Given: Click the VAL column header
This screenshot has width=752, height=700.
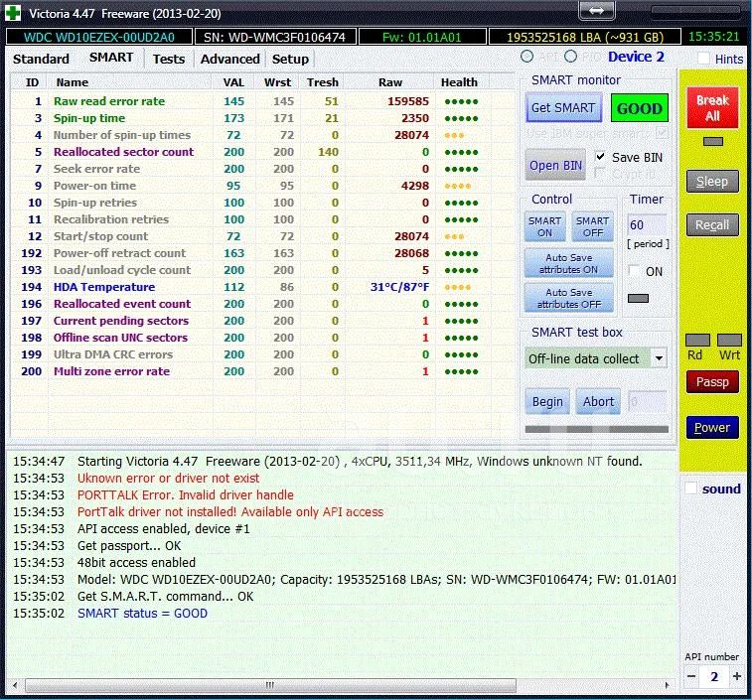Looking at the screenshot, I should point(233,82).
